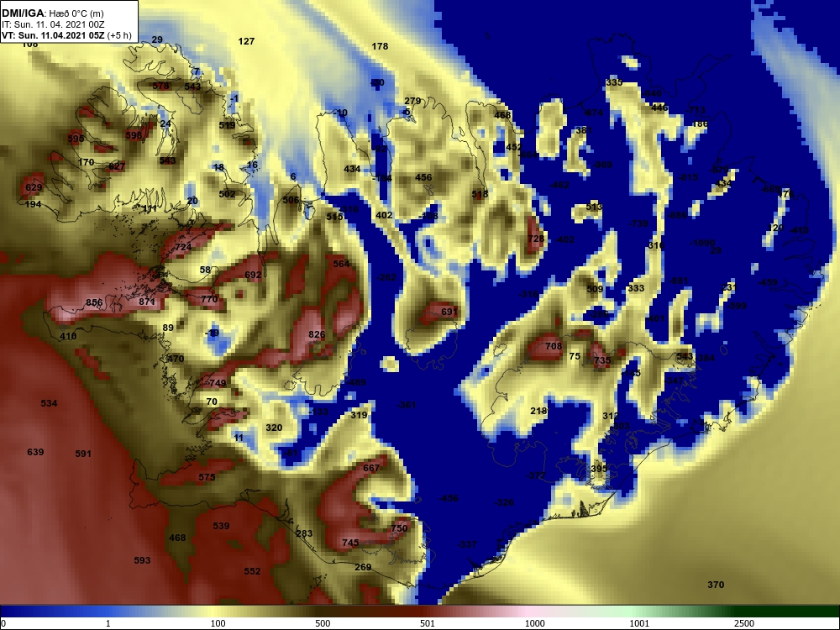Screen dimensions: 840x630
Task: Click the map value 446
Action: (659, 108)
